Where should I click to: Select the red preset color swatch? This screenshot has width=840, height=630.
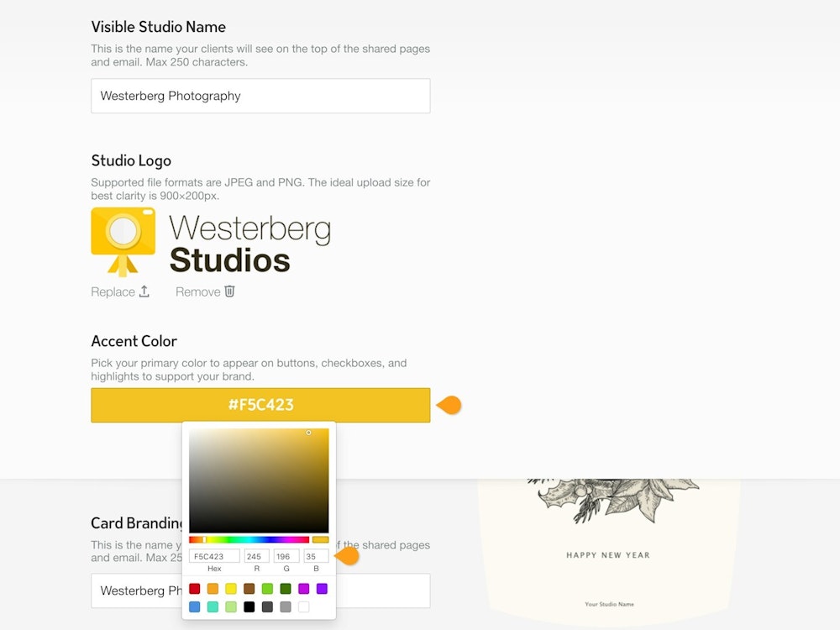(x=195, y=589)
